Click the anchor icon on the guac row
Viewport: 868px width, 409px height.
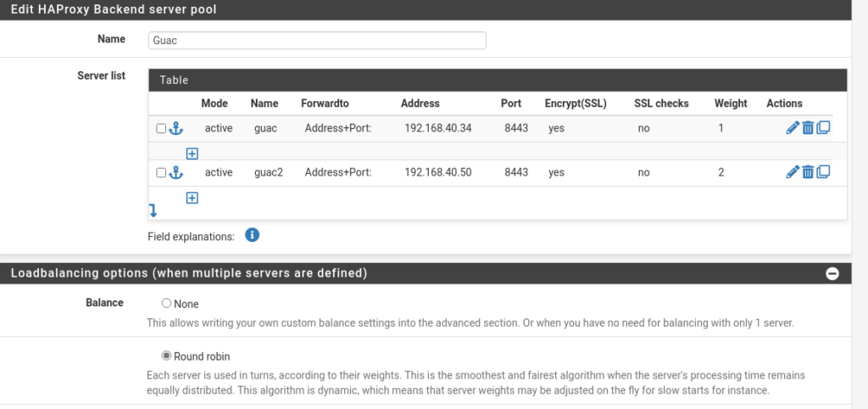175,129
